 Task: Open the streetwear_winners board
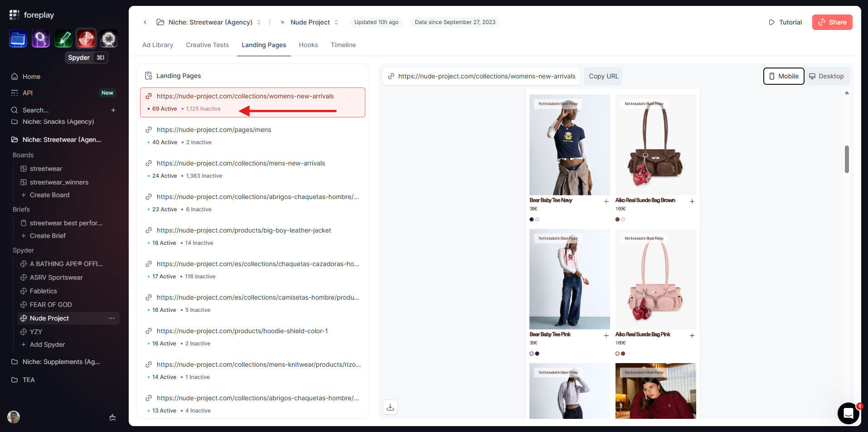pos(59,182)
